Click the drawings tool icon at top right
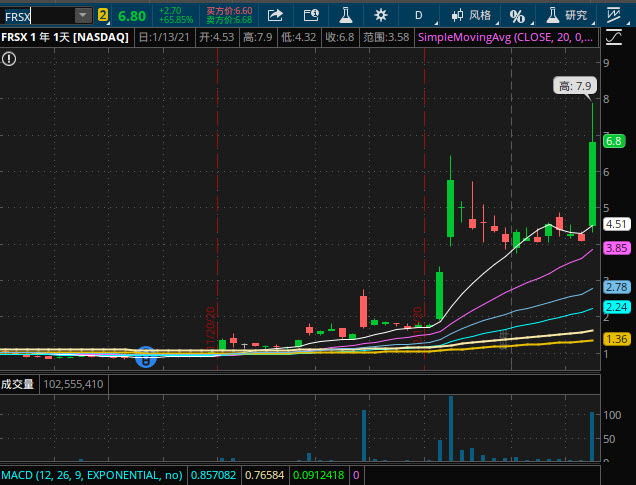 pos(614,15)
